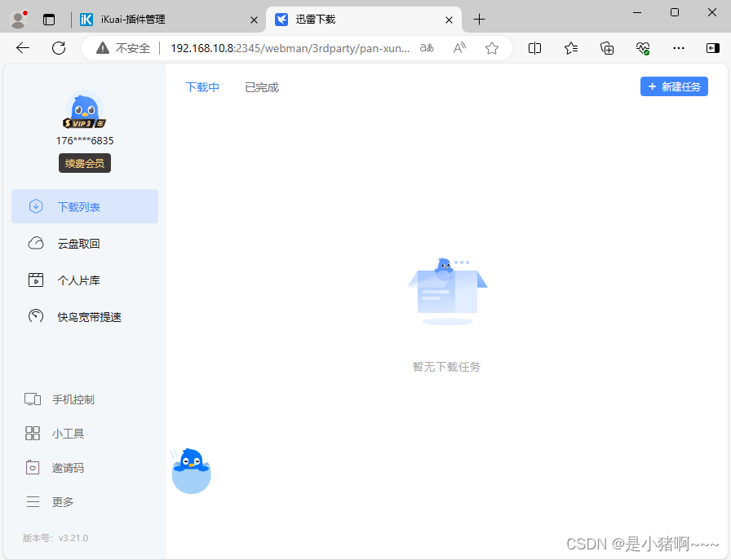
Task: Open the browser essentials heart icon
Action: pos(643,48)
